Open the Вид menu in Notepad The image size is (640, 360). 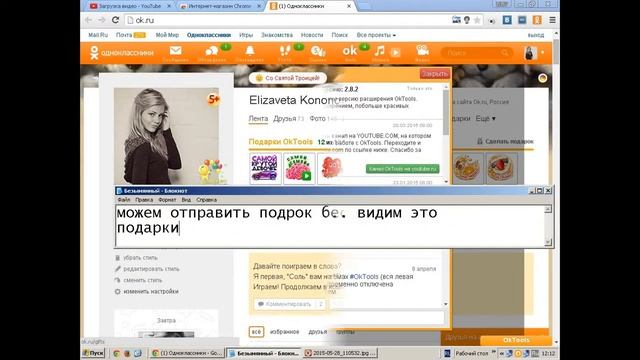tap(186, 200)
